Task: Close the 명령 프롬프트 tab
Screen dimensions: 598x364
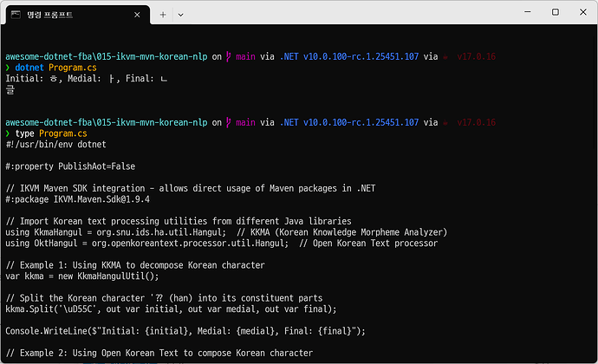Action: [137, 15]
